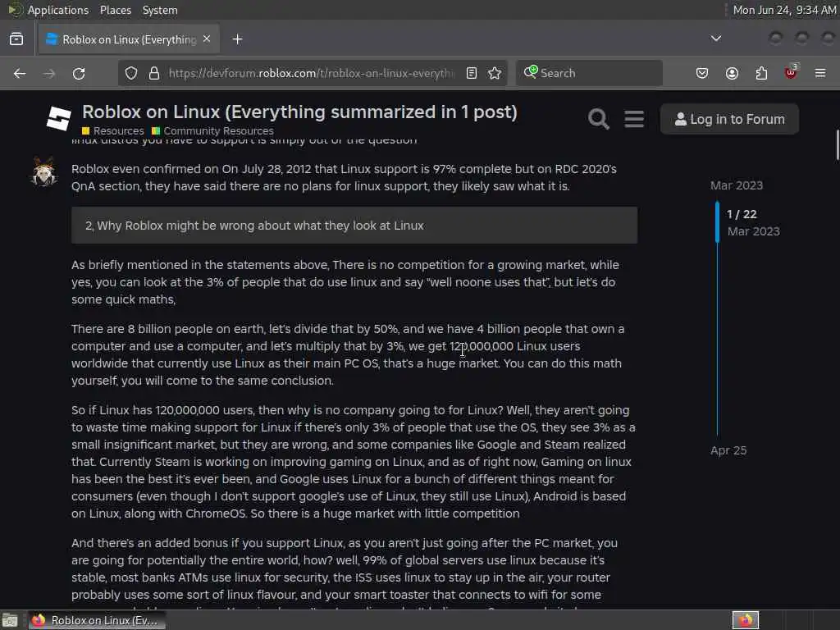Click the Applications menu logo icon
The image size is (840, 630).
click(15, 10)
